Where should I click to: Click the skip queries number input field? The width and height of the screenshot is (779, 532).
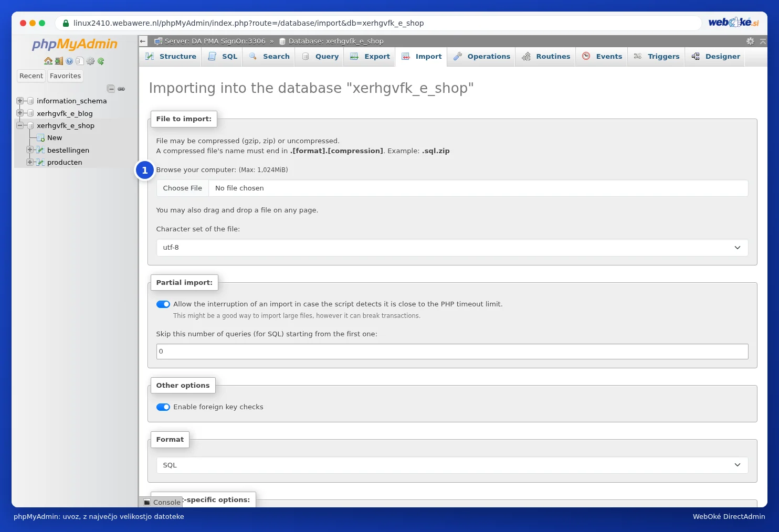click(x=452, y=352)
